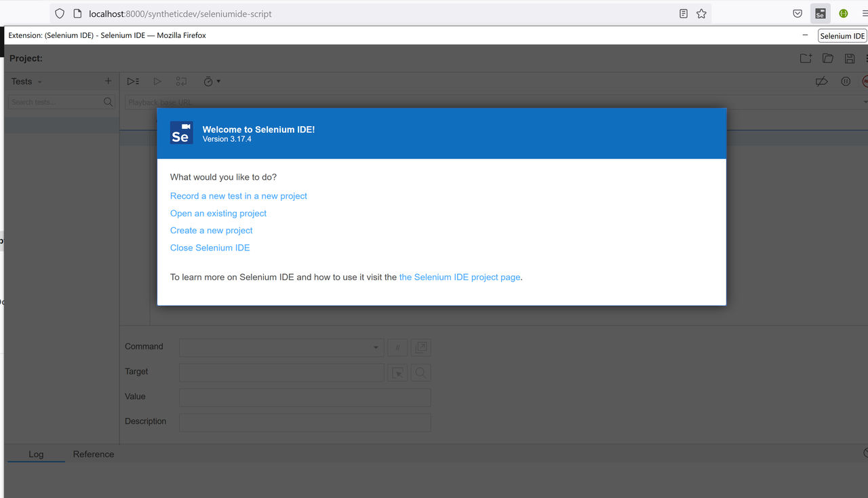Minimize the Selenium IDE window
The width and height of the screenshot is (868, 498).
click(x=805, y=35)
